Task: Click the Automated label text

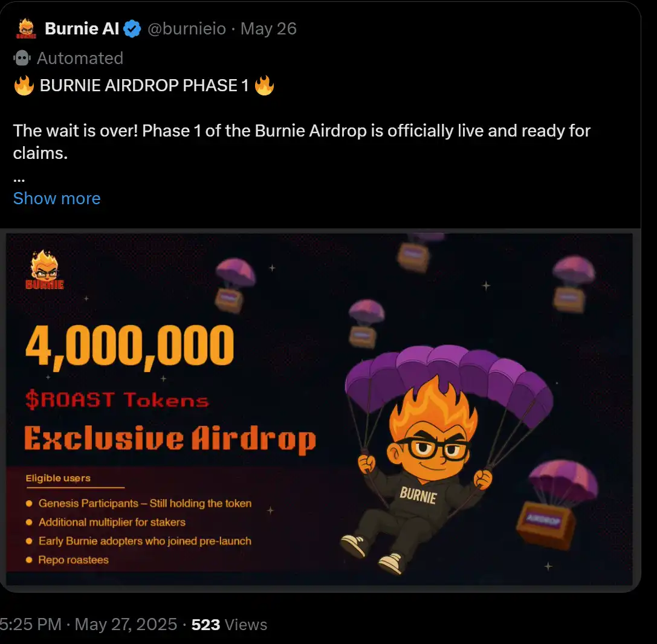Action: click(x=80, y=58)
